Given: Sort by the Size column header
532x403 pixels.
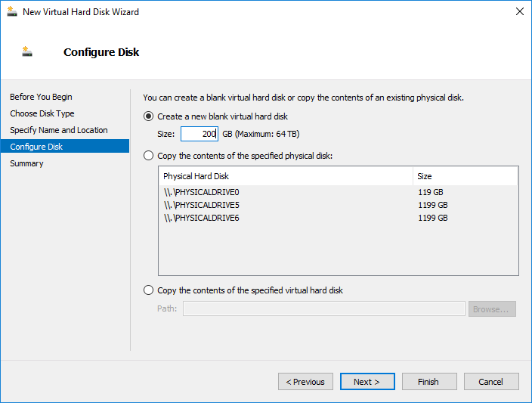Looking at the screenshot, I should [466, 176].
